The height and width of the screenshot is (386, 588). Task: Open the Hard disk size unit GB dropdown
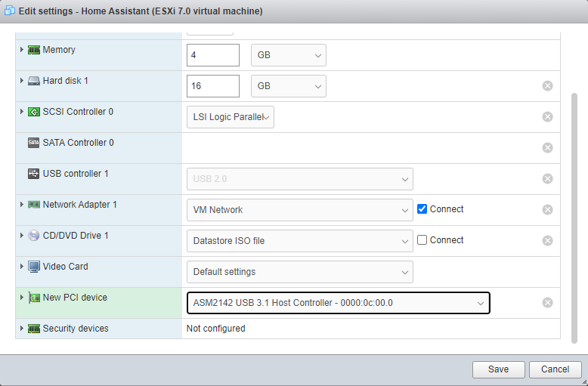(x=289, y=86)
